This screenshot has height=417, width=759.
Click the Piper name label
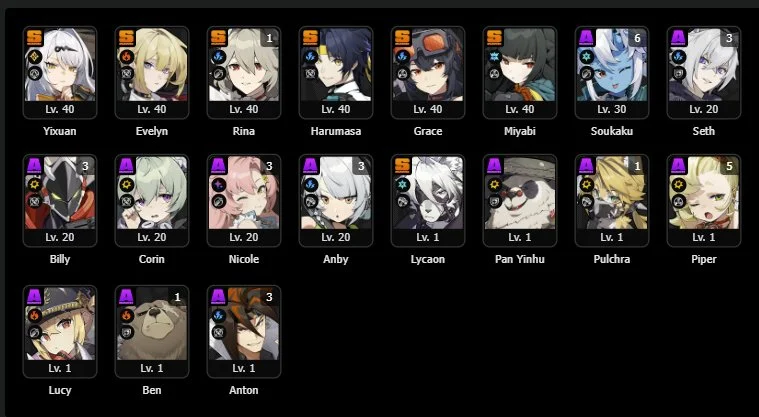pos(704,259)
